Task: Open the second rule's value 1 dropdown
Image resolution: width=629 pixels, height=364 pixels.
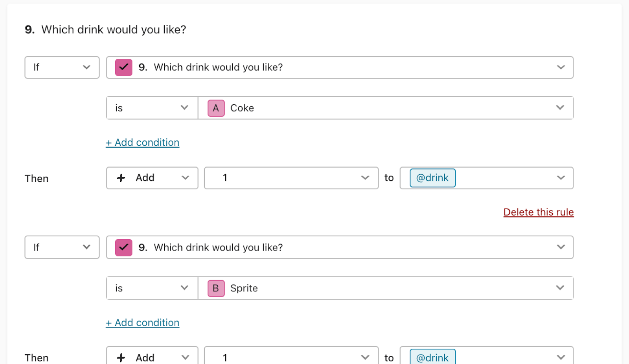Action: click(x=291, y=356)
